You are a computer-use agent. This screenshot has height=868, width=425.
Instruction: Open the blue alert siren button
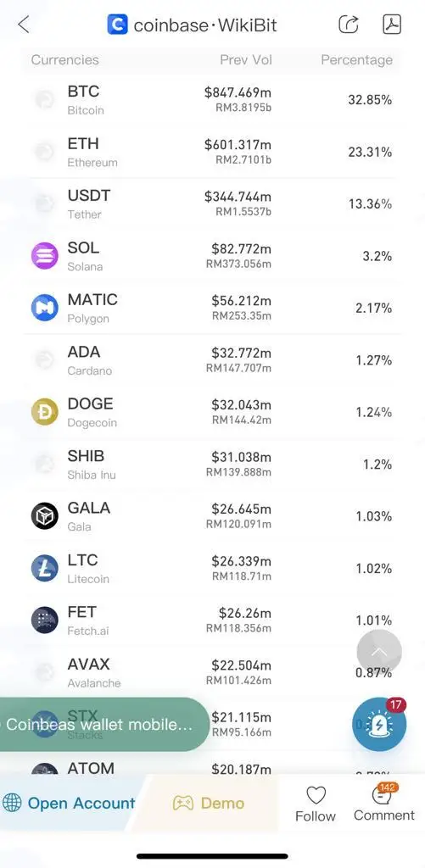pyautogui.click(x=379, y=724)
